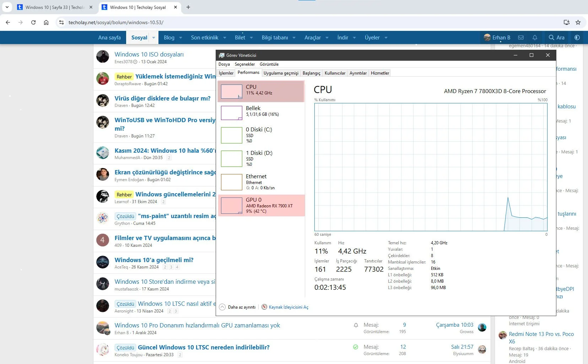Open thread Windows 10'a geçilmeli mi?
This screenshot has width=588, height=364.
[154, 260]
